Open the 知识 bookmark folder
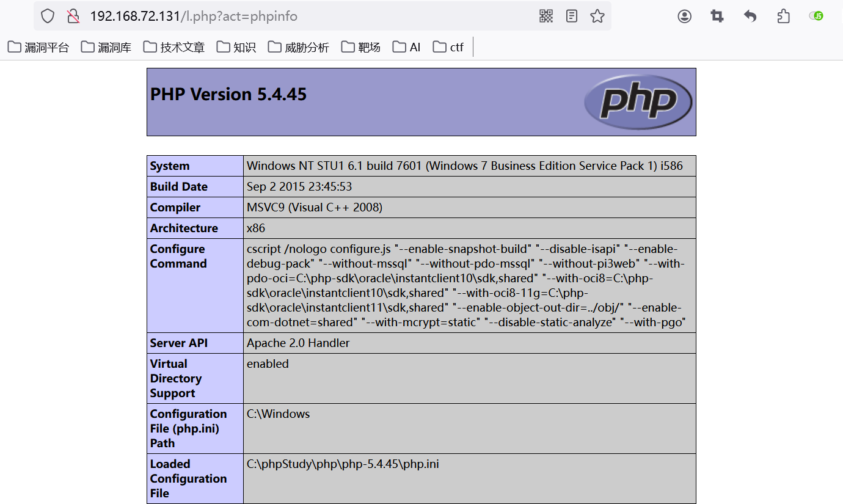 pos(236,47)
